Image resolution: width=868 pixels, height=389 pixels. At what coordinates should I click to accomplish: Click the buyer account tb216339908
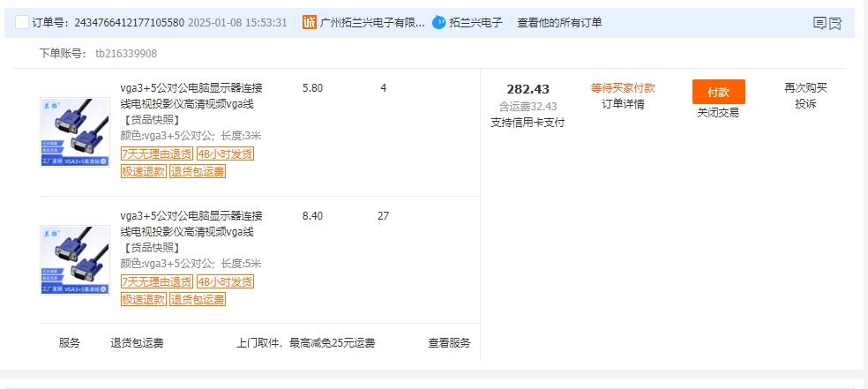pyautogui.click(x=126, y=54)
